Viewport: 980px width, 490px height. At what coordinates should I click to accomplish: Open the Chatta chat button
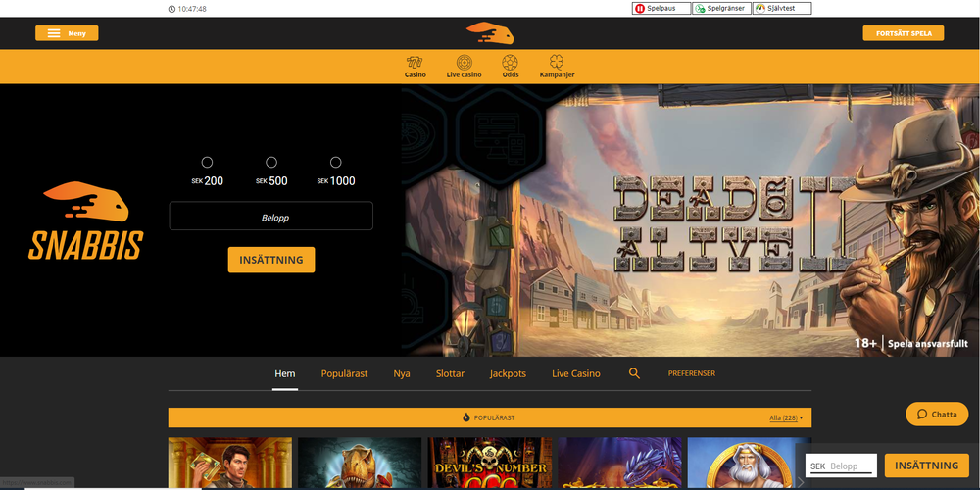(x=937, y=414)
